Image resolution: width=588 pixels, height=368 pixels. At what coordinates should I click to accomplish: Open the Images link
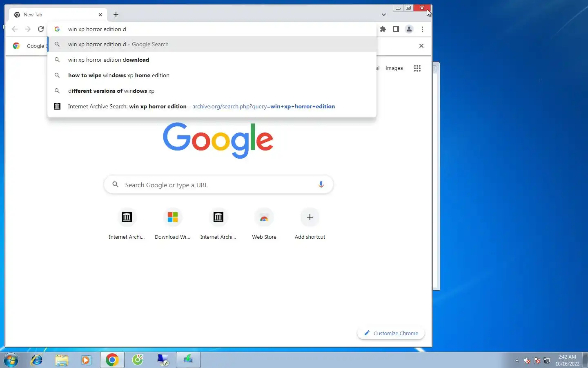[x=394, y=68]
